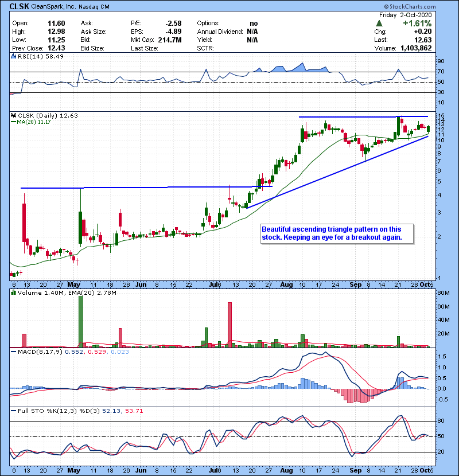Click the Sep label on price chart date axis
The height and width of the screenshot is (476, 459).
point(355,285)
